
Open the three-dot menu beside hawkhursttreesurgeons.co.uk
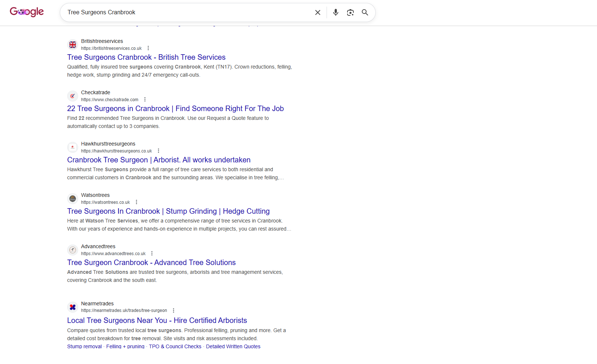(159, 151)
